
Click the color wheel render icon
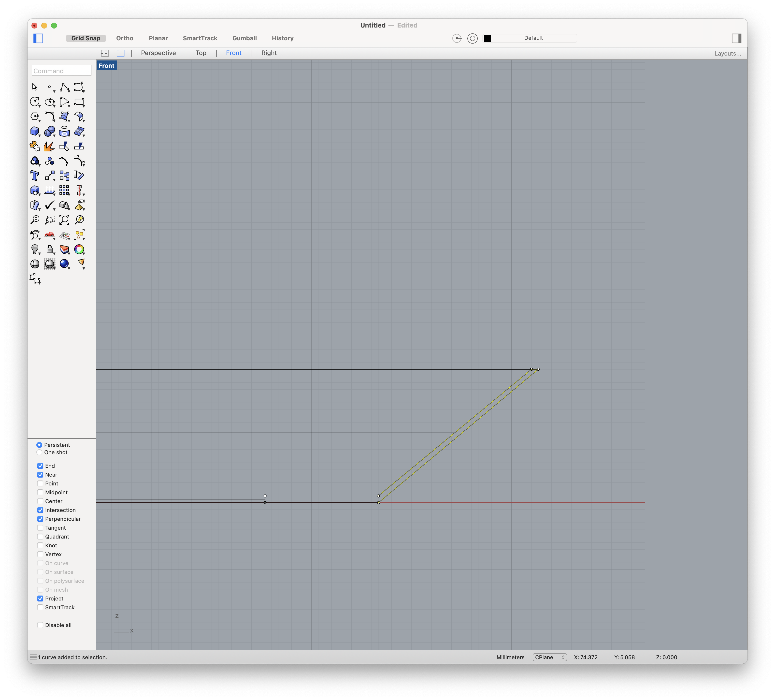click(79, 250)
